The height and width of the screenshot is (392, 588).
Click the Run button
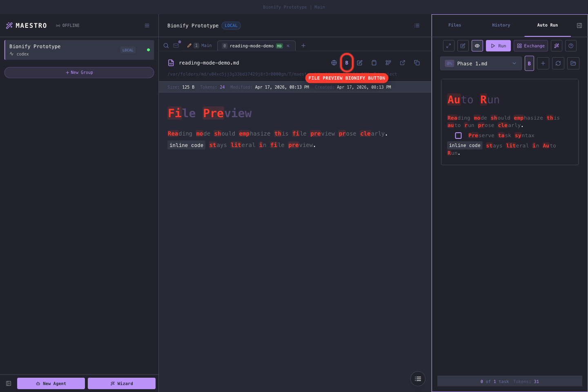[498, 46]
